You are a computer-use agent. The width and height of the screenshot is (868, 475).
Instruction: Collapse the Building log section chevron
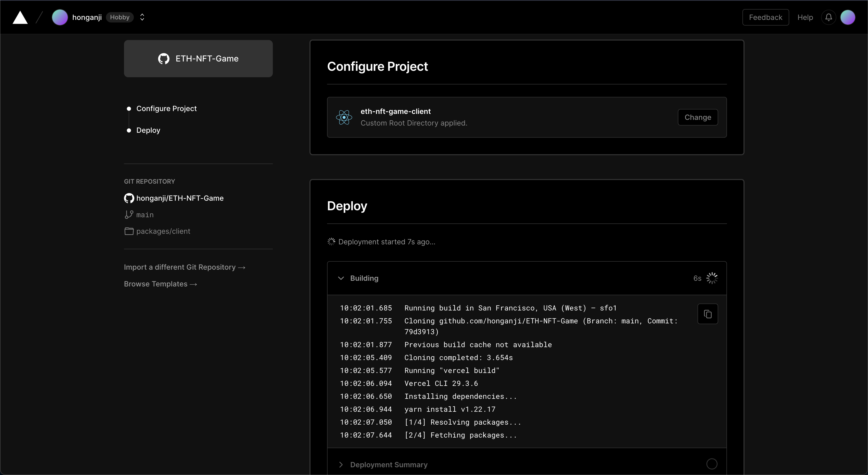[341, 278]
